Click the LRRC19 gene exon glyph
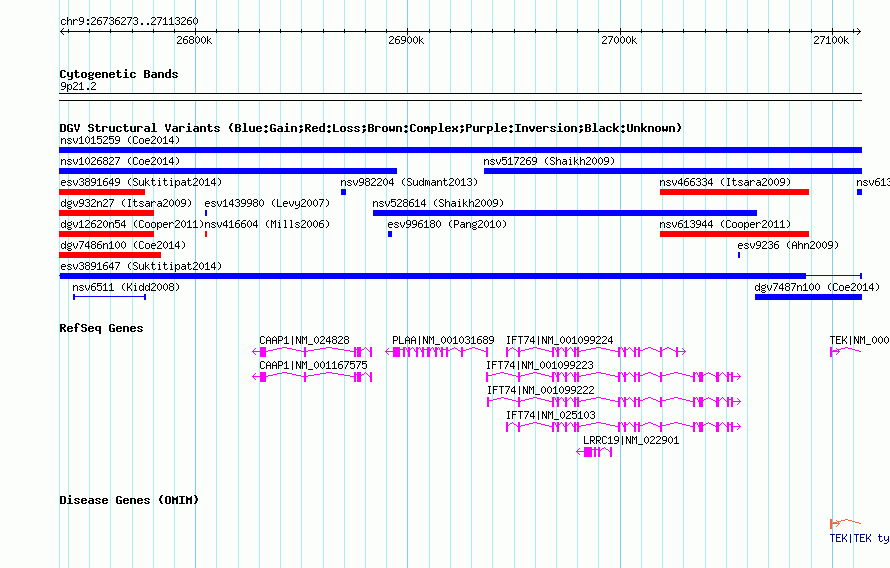Viewport: 890px width, 568px height. (594, 452)
